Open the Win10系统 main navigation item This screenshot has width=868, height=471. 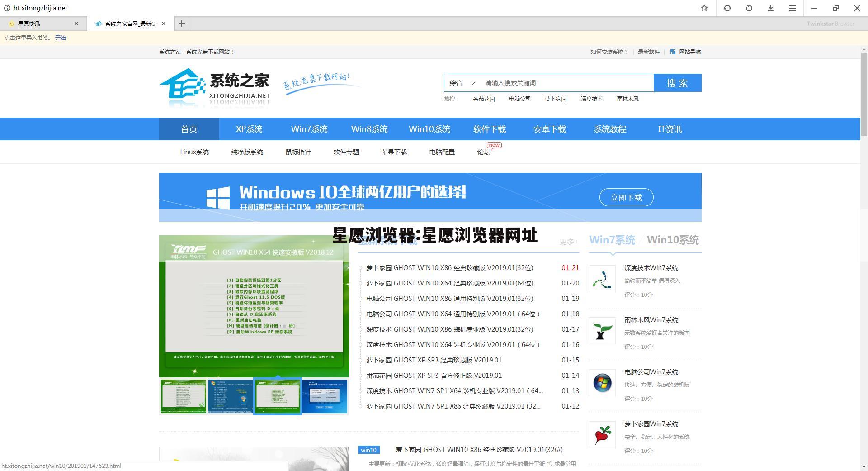(x=429, y=129)
